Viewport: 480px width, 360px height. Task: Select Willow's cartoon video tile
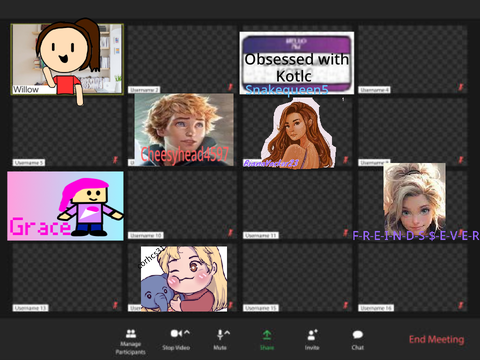(67, 59)
